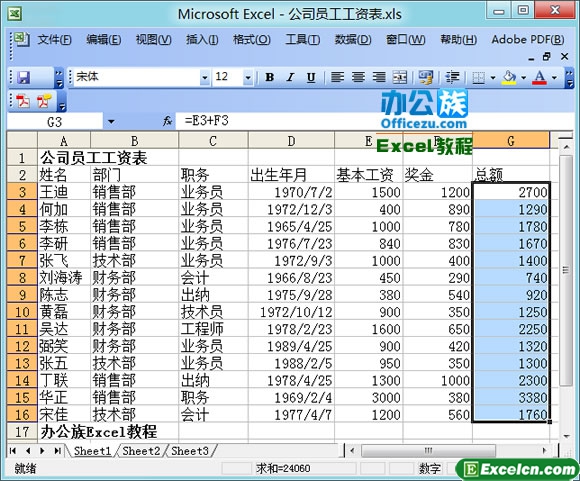Click the Borders icon
This screenshot has width=580, height=481.
(479, 77)
